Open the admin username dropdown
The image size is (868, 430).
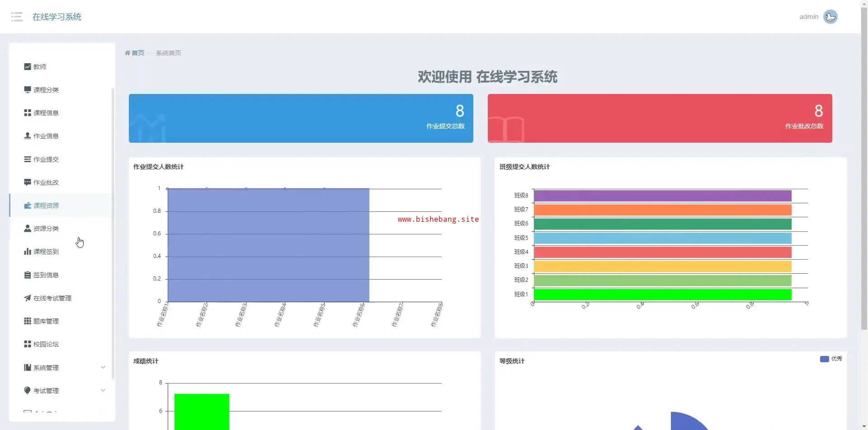click(808, 17)
